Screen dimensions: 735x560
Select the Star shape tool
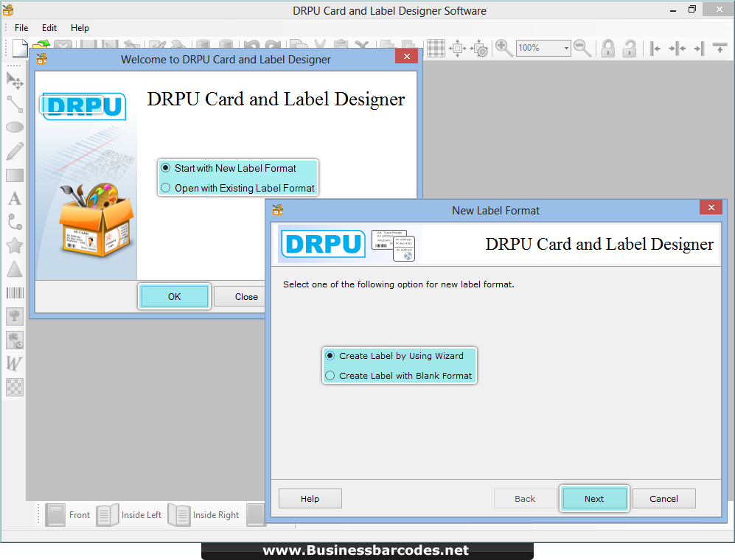[x=15, y=245]
